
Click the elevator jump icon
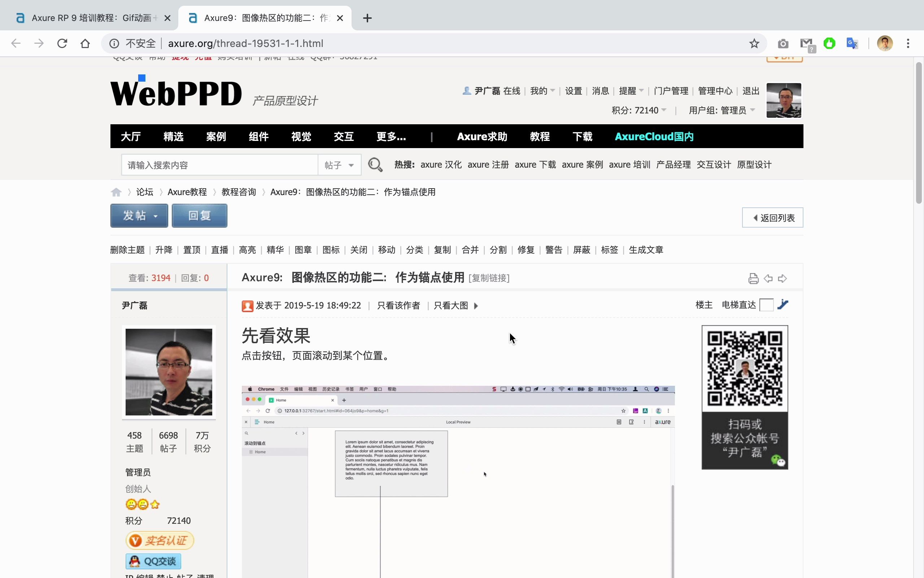click(783, 305)
